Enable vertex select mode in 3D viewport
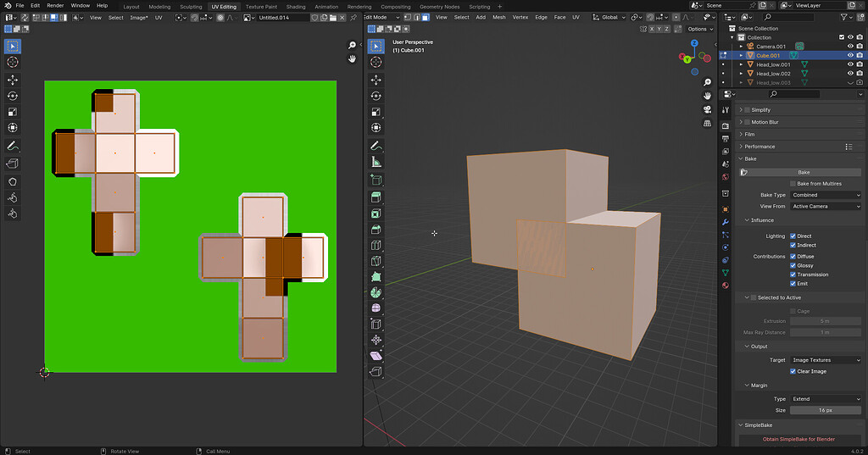This screenshot has height=455, width=868. click(x=408, y=17)
